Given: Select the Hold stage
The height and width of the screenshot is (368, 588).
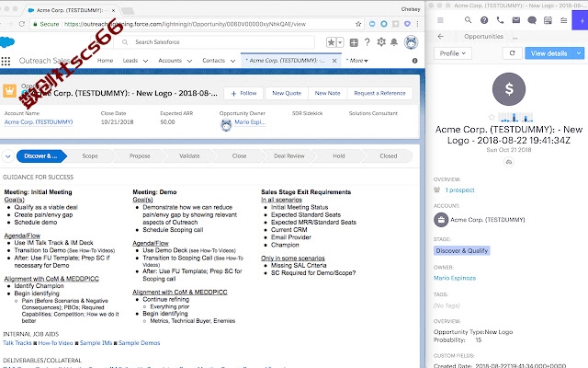Looking at the screenshot, I should [x=339, y=155].
